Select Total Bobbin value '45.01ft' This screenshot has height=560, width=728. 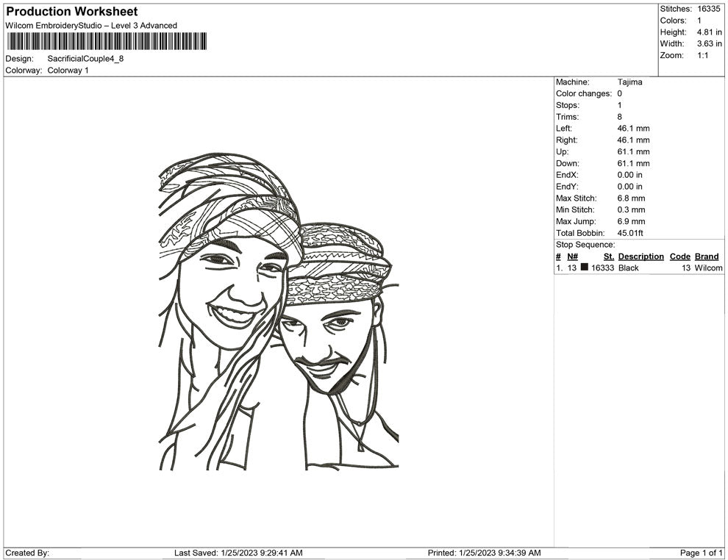click(630, 233)
